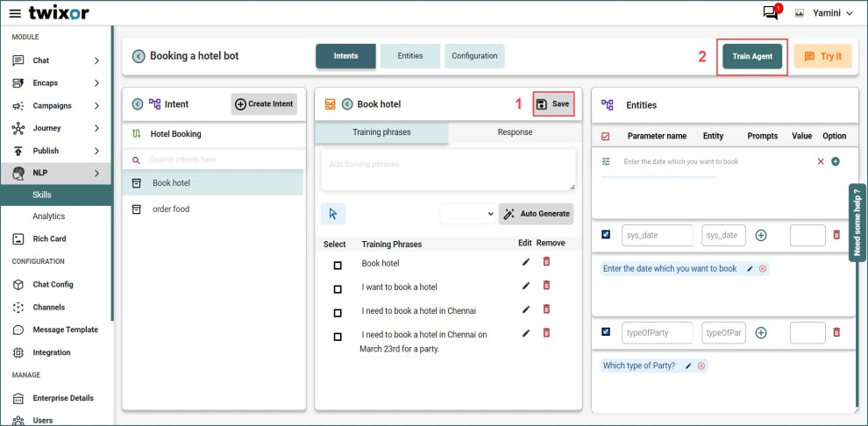This screenshot has height=426, width=868.
Task: Edit the 'I want to book a hotel' phrase
Action: [526, 286]
